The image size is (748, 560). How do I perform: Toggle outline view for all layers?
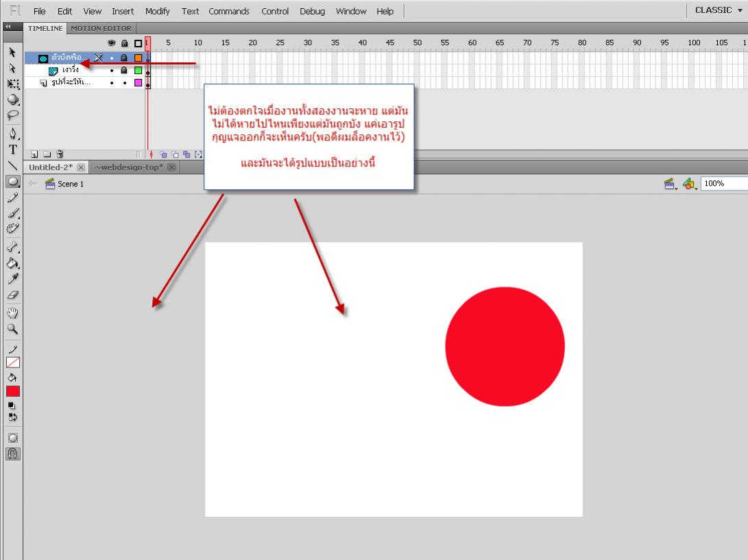[138, 43]
